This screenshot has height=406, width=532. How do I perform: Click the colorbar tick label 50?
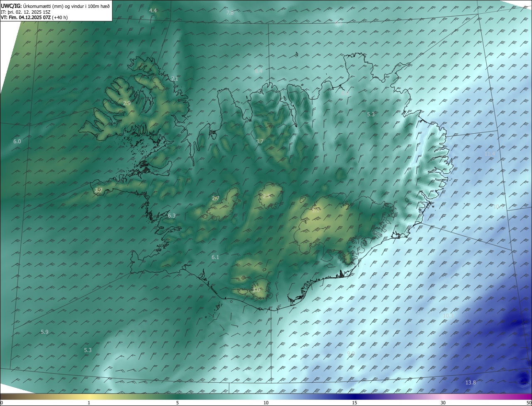point(528,403)
